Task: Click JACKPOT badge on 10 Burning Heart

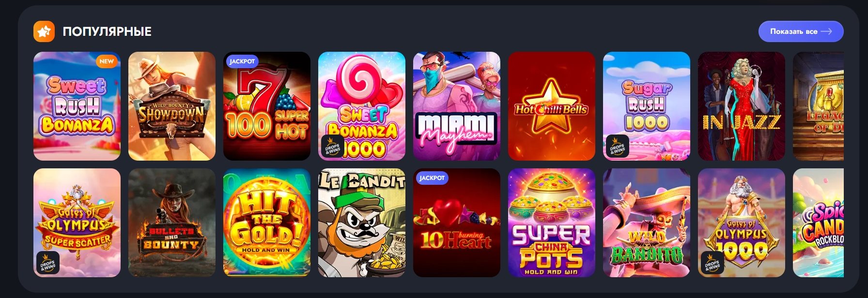Action: coord(432,178)
